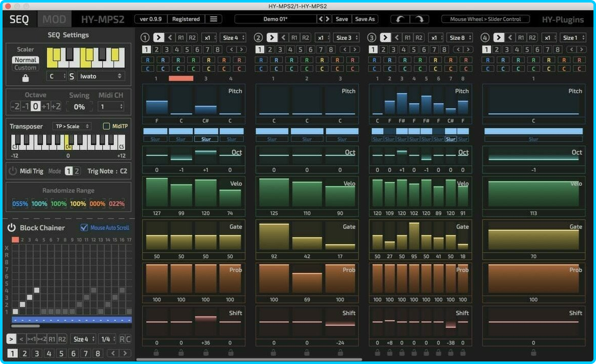Select pattern 5 in sequencer 2
596x364 pixels.
point(300,49)
